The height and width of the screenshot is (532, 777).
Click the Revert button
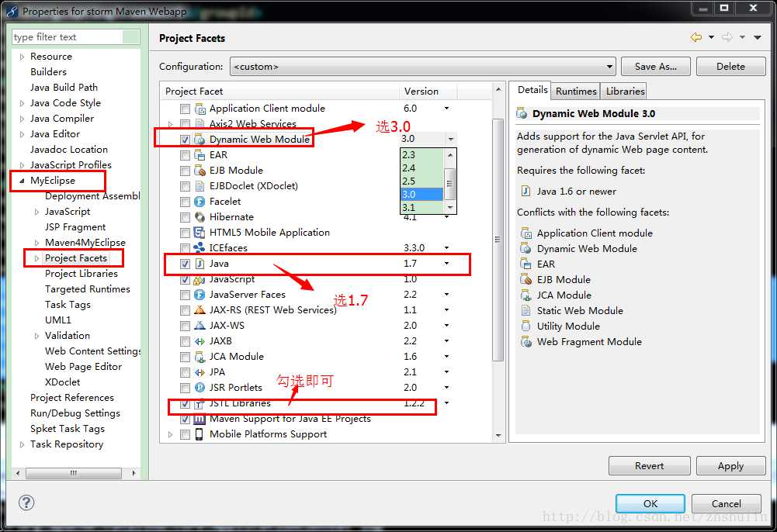pos(649,465)
